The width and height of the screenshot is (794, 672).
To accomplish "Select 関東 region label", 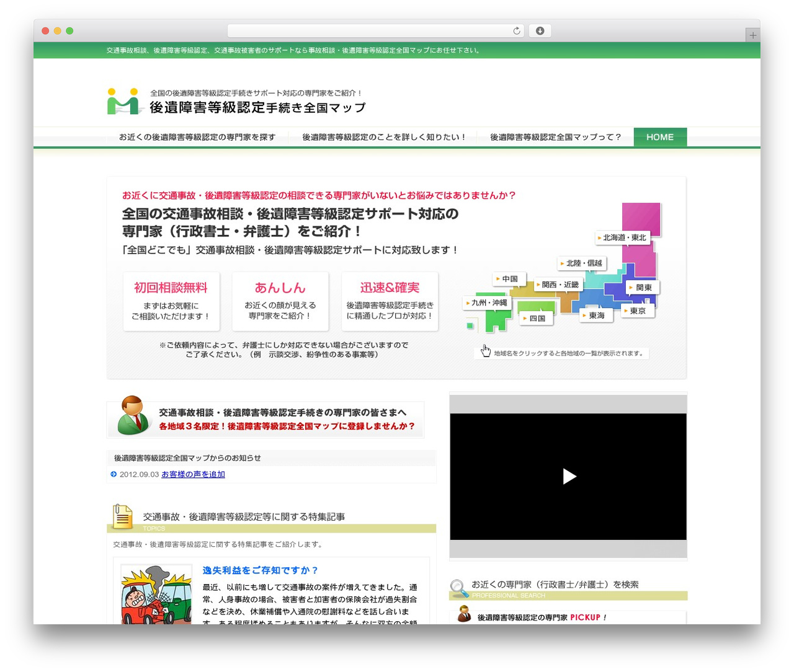I will click(x=641, y=288).
